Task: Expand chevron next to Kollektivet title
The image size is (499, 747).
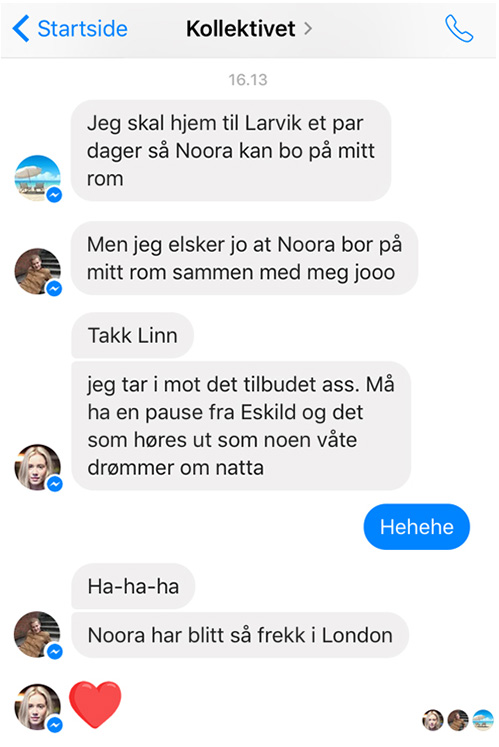Action: coord(308,29)
